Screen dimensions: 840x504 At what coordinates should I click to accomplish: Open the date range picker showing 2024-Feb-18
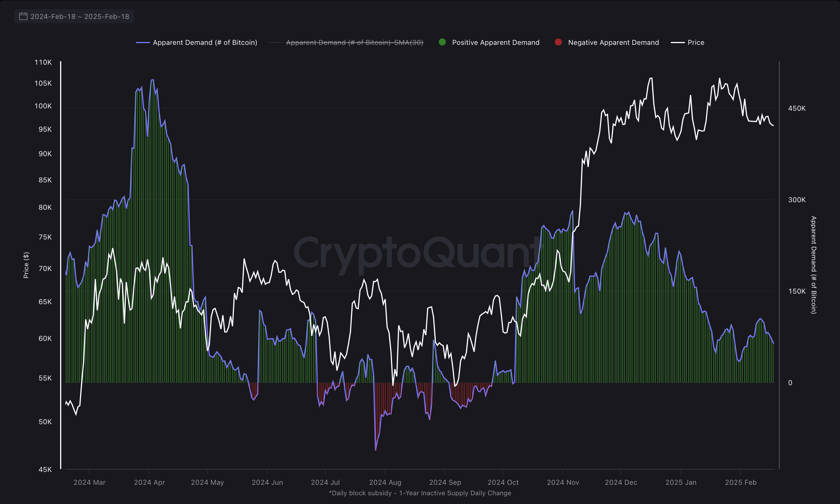[x=74, y=16]
